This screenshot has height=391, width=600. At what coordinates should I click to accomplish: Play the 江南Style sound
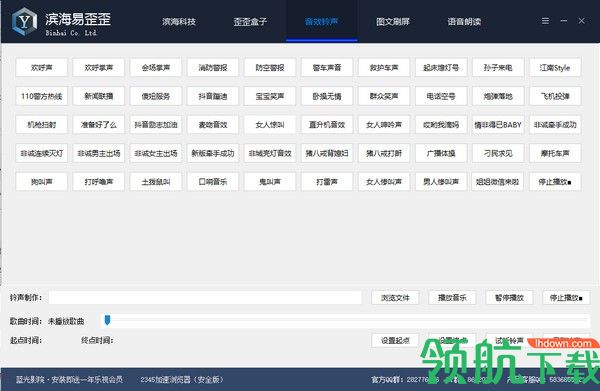point(555,68)
